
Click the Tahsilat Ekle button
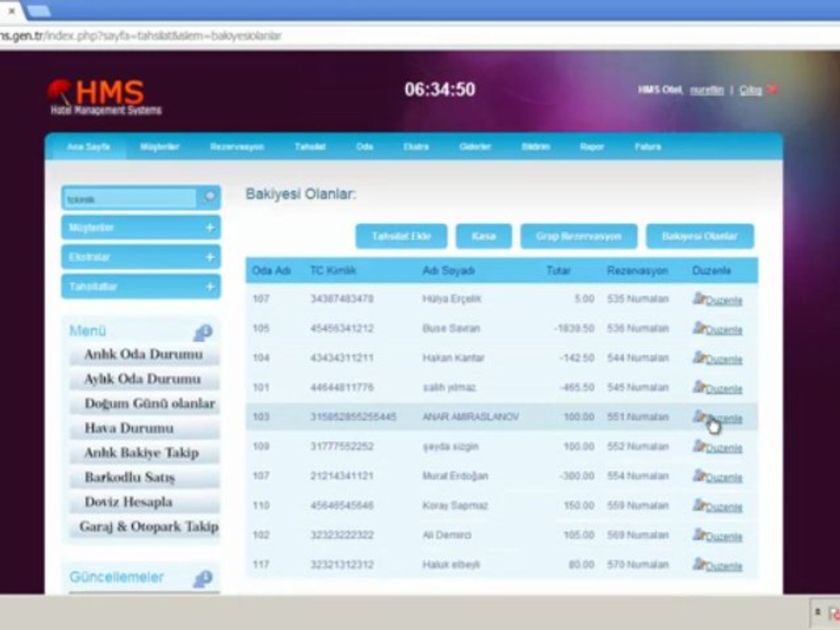click(402, 236)
